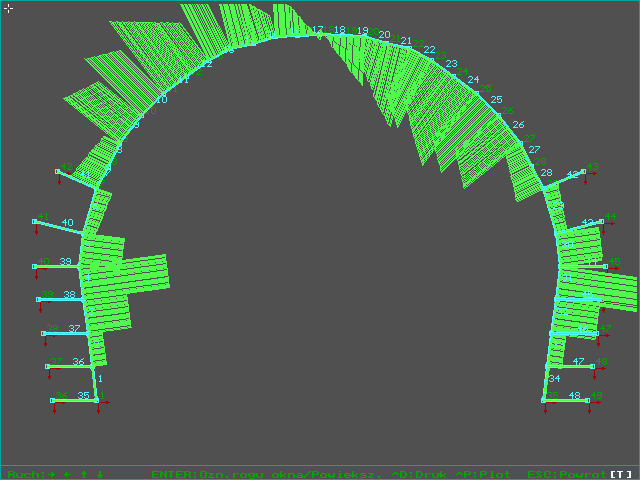Click the [T] indicator in status bar
Screen dimensions: 640x480
point(621,473)
